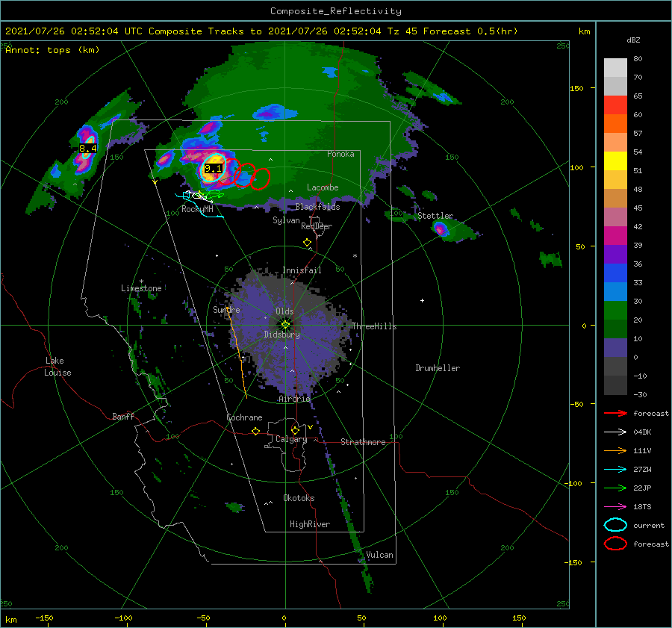Click the bright green 30-20 dBZ color swatch

tap(615, 311)
